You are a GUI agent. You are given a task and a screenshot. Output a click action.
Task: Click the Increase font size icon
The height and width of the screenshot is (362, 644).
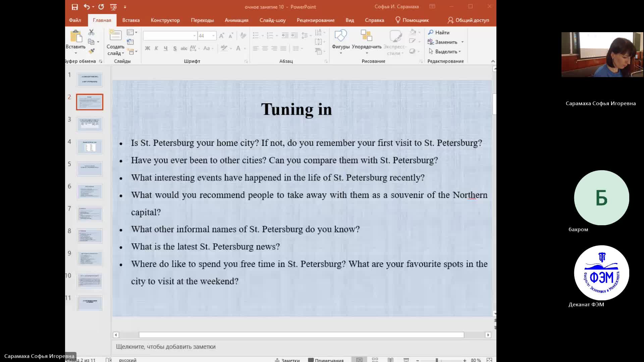pos(221,36)
